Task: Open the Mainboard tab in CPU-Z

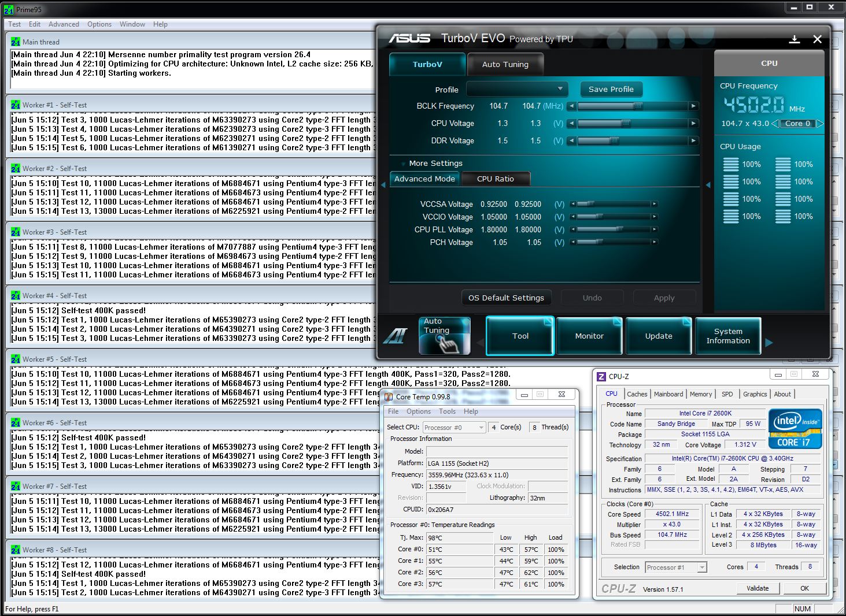Action: tap(668, 394)
